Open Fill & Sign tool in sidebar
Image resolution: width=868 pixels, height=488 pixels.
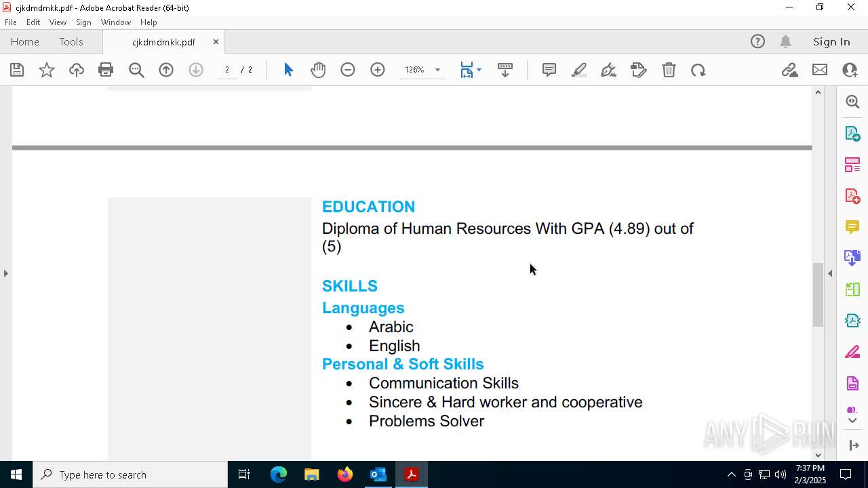pos(852,352)
